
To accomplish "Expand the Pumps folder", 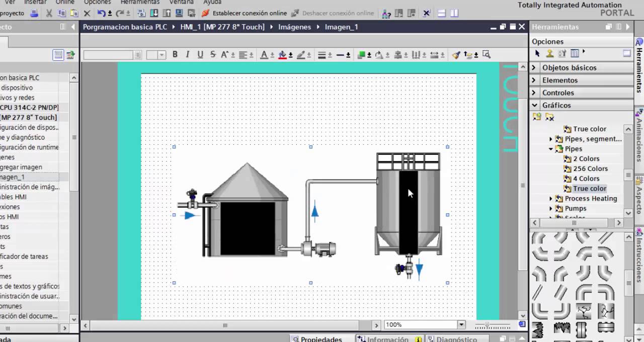I will pos(551,208).
